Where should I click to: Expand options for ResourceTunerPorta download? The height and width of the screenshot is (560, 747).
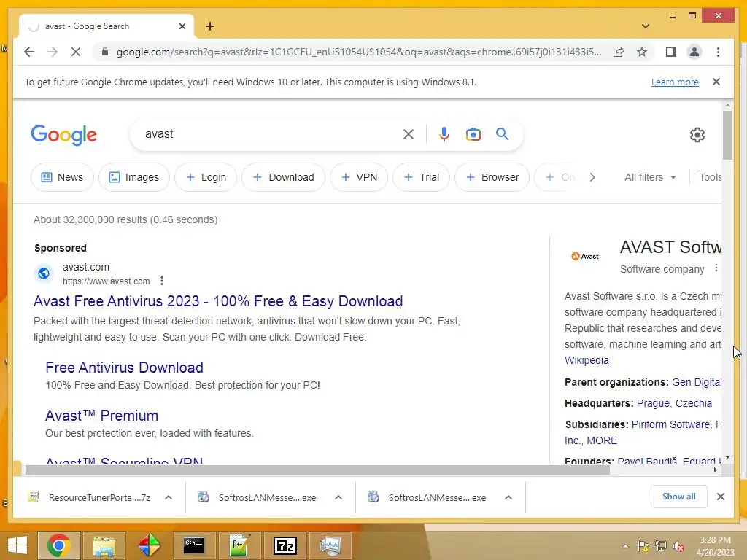pos(169,497)
